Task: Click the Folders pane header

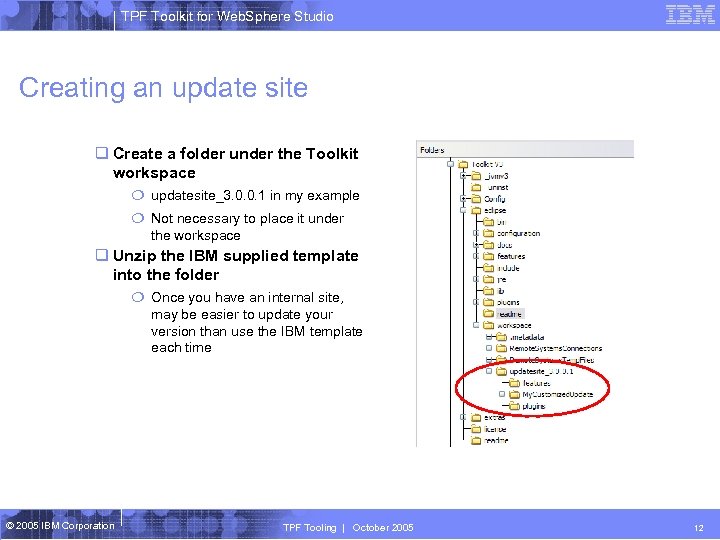Action: (525, 150)
